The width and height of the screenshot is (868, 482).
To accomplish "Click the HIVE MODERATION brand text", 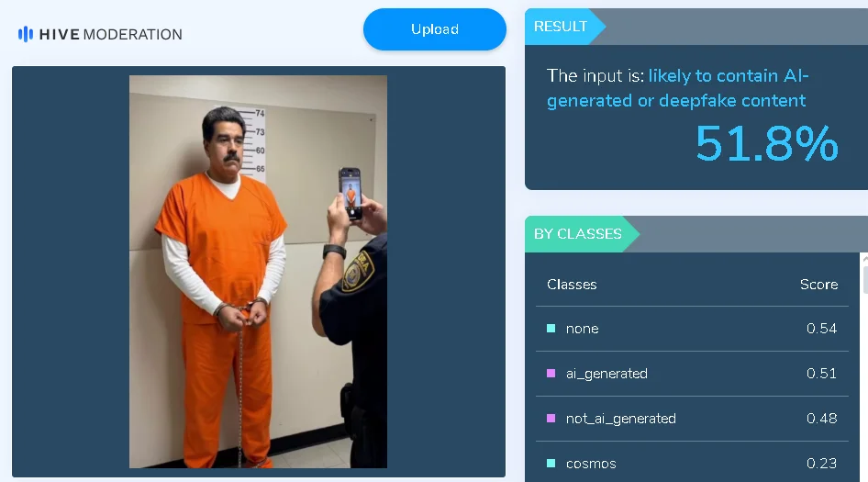I will point(110,34).
